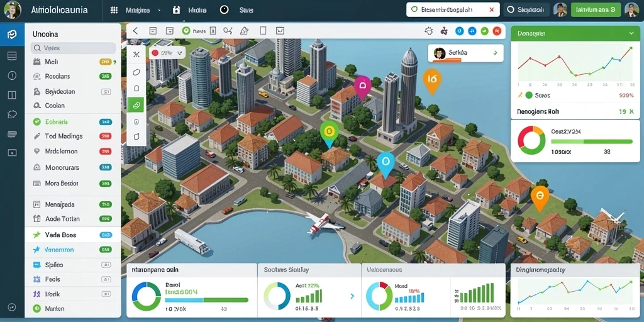
Task: Open the grid apps icon in the top bar
Action: click(114, 10)
